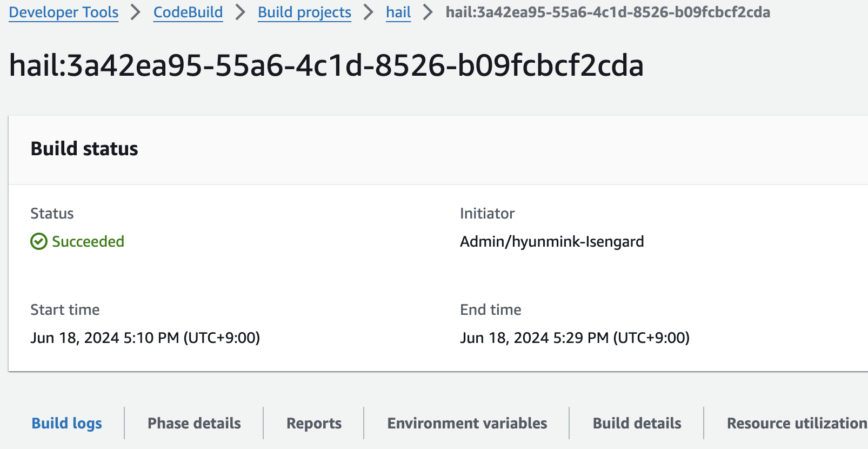This screenshot has width=868, height=449.
Task: Click the large build ID page title
Action: click(326, 65)
